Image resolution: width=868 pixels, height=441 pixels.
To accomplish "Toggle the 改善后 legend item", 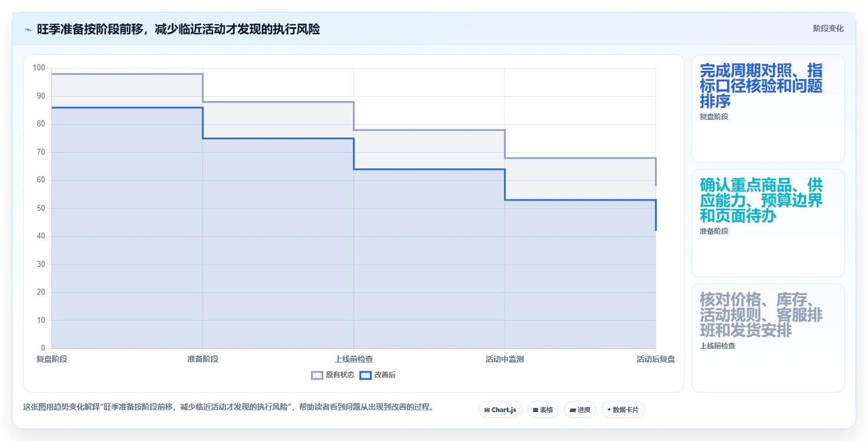I will click(378, 375).
